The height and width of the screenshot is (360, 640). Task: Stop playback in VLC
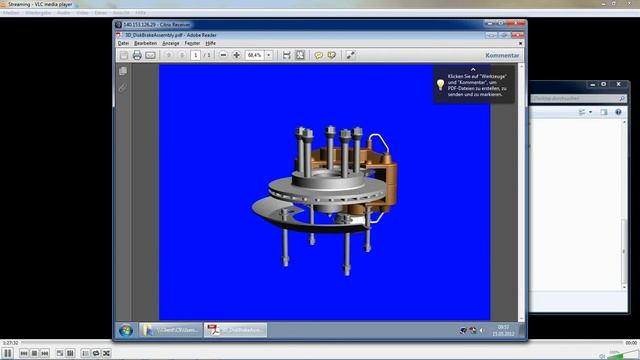click(34, 353)
